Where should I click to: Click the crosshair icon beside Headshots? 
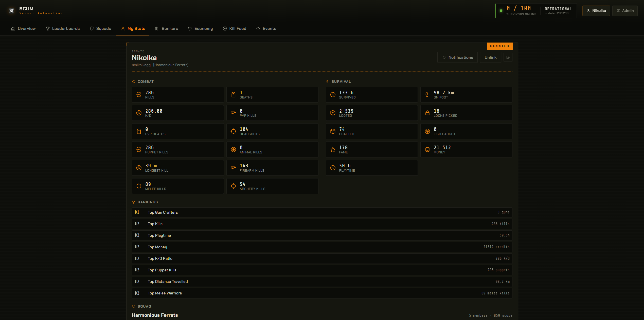point(234,131)
